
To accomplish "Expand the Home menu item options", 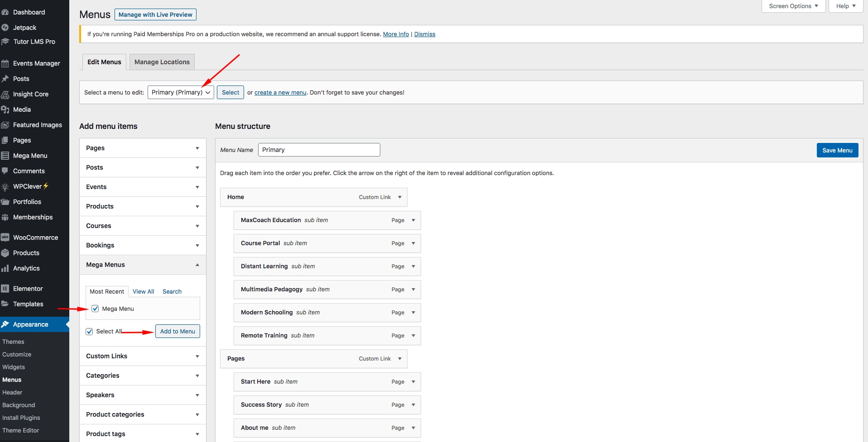I will pyautogui.click(x=399, y=197).
